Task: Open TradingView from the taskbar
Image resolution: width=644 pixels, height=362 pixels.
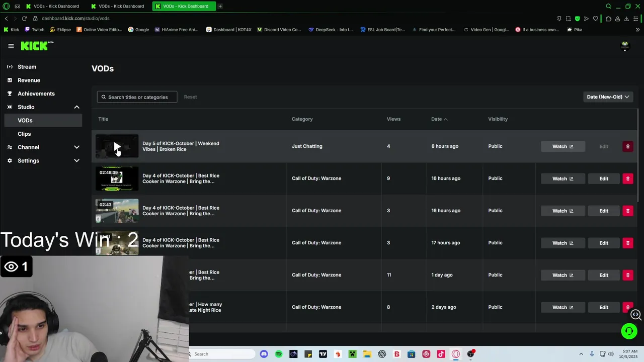Action: [323, 354]
